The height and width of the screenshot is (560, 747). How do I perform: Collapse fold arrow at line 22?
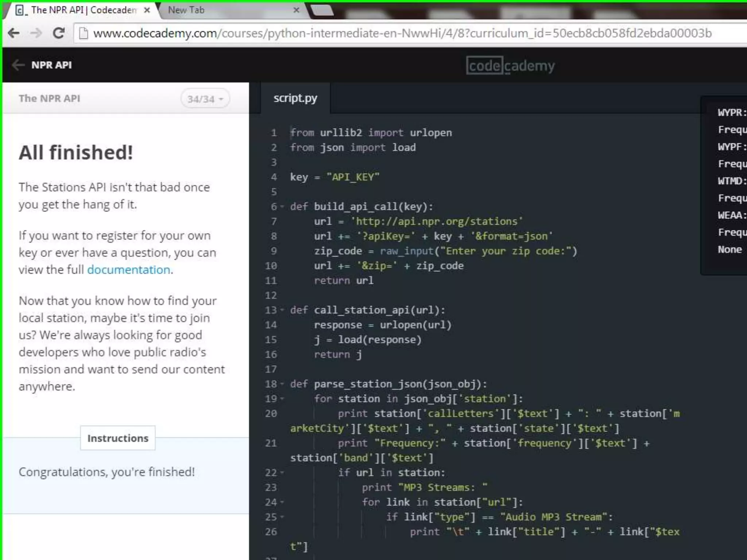[x=282, y=473]
